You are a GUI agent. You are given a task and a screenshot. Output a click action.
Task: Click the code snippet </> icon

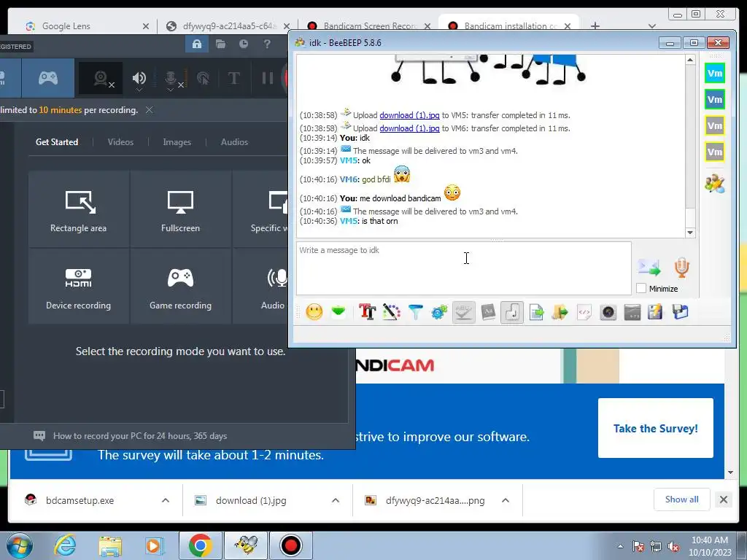click(584, 312)
